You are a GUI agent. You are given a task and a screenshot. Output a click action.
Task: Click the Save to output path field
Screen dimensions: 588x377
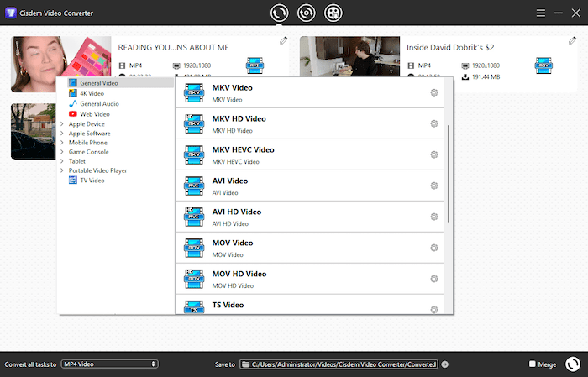[x=339, y=364]
